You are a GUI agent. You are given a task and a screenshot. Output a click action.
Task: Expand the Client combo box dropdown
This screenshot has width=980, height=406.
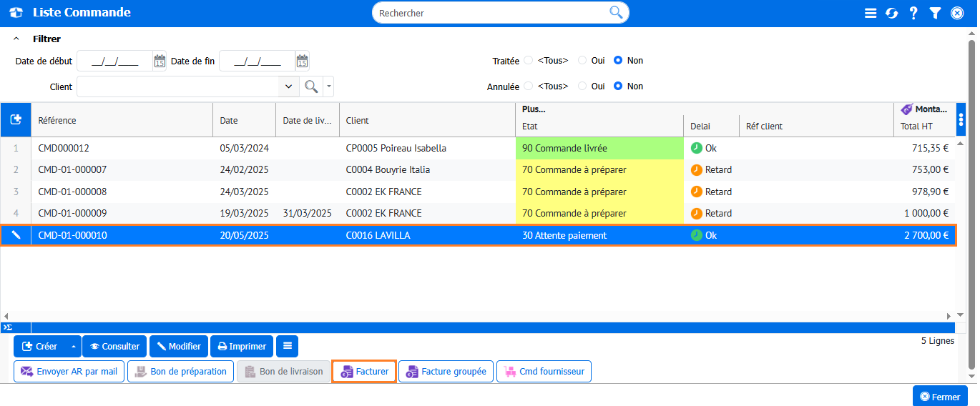tap(288, 86)
